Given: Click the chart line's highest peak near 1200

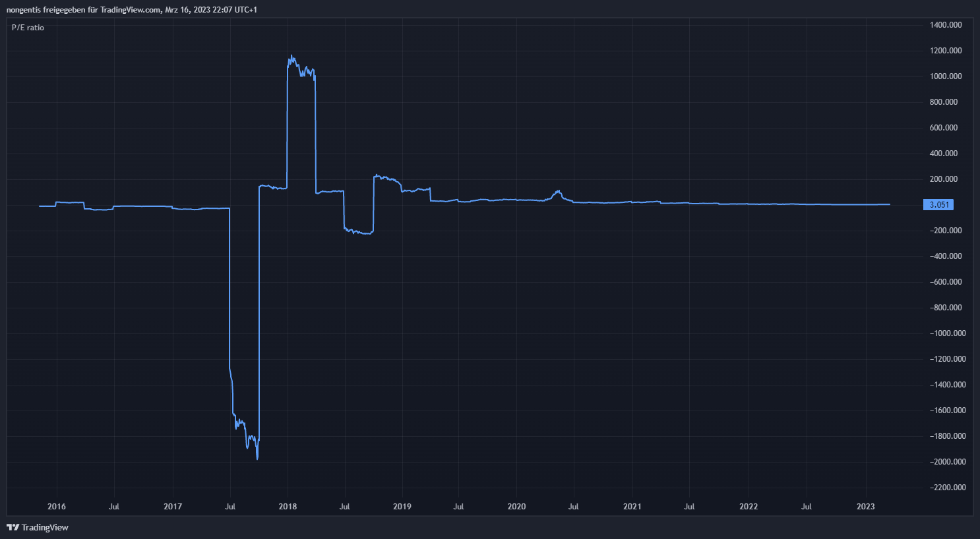Looking at the screenshot, I should [291, 56].
